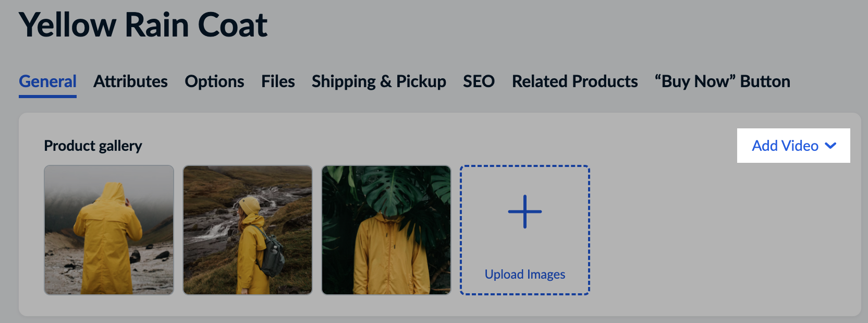Expand the chevron next to Add Video
Viewport: 868px width, 323px height.
click(x=831, y=146)
